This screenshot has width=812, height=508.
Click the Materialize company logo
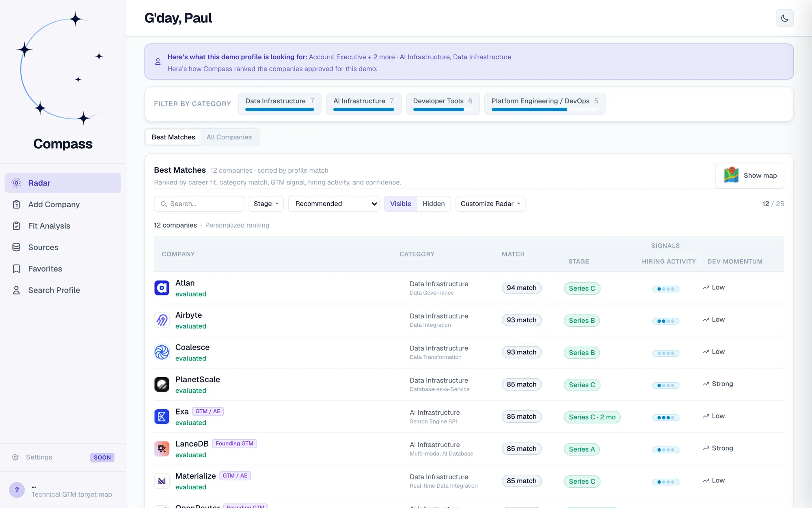tap(162, 481)
